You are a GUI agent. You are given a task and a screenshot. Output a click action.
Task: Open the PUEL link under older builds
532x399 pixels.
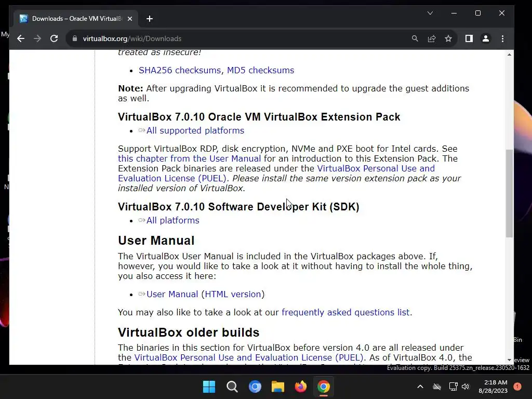tap(249, 357)
